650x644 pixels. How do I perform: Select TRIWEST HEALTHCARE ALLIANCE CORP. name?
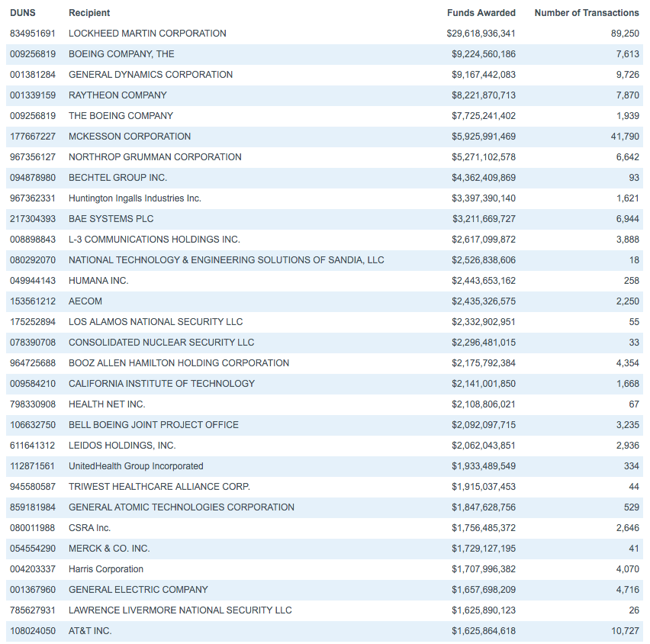click(x=159, y=487)
